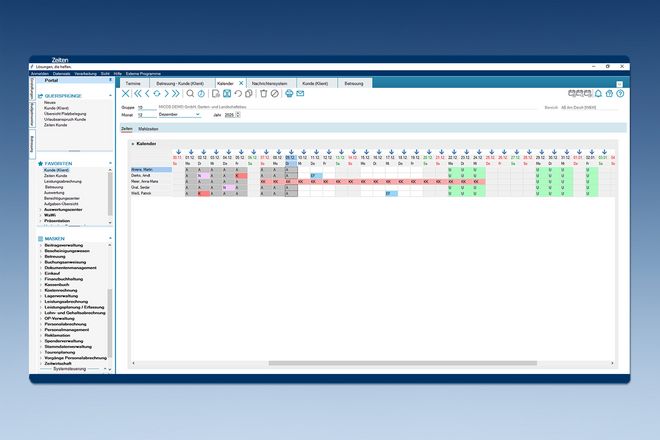
Task: Expand the Finanzbuchhaltung tree node
Action: (x=41, y=279)
